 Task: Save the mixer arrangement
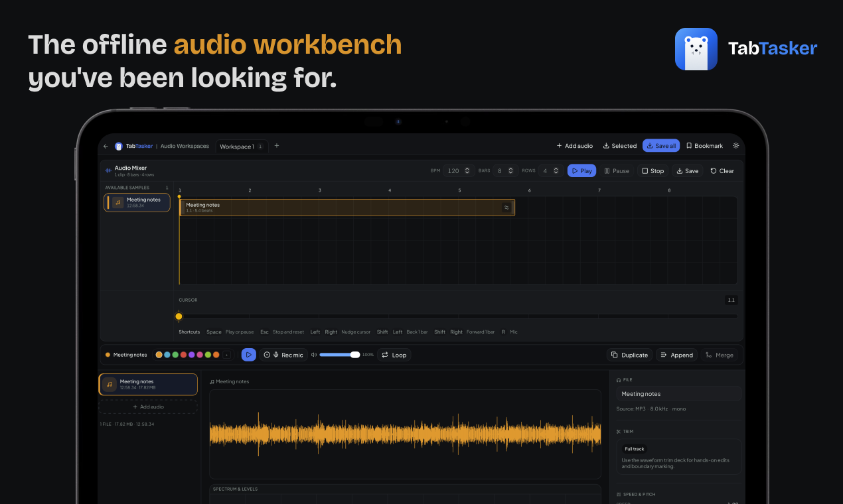688,170
